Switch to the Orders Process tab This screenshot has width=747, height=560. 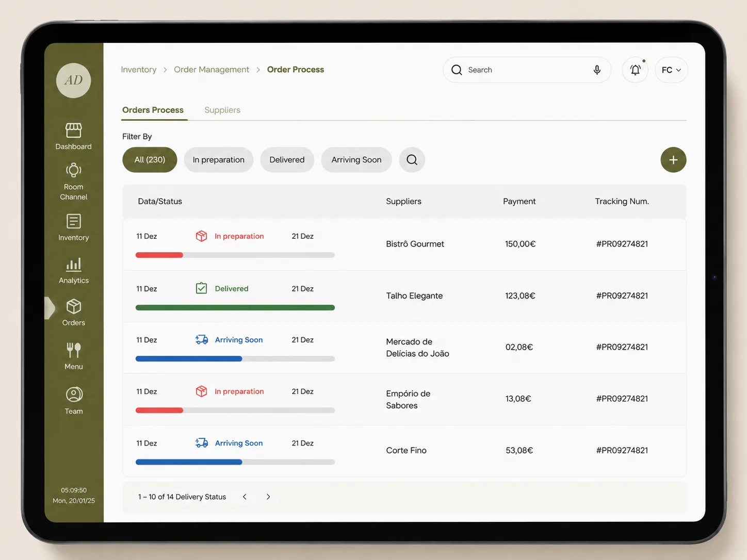coord(153,110)
